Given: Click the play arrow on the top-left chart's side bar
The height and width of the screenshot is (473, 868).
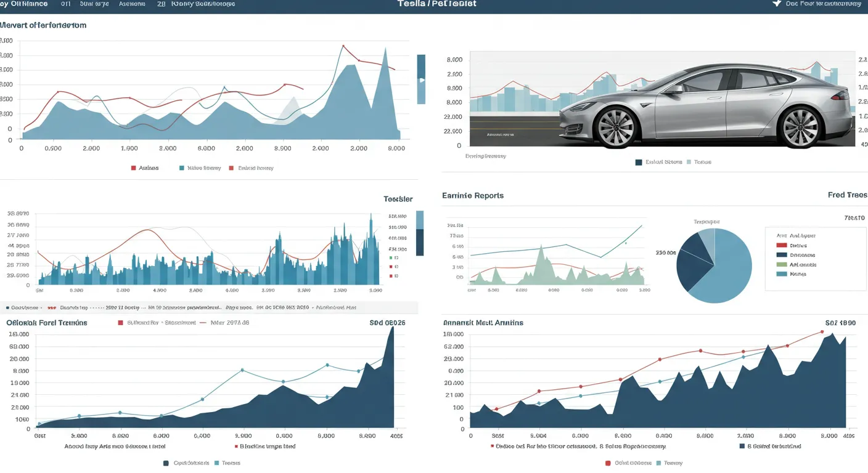Looking at the screenshot, I should pyautogui.click(x=422, y=80).
